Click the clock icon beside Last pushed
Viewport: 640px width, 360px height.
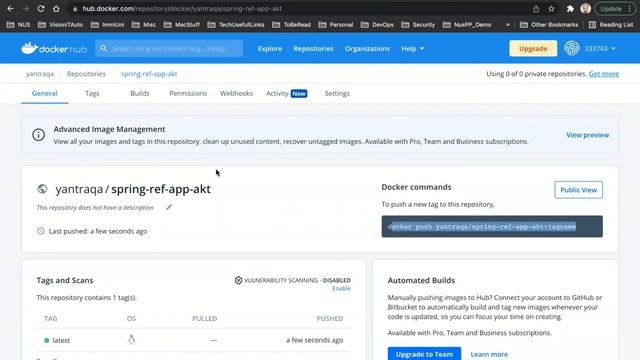tap(41, 231)
